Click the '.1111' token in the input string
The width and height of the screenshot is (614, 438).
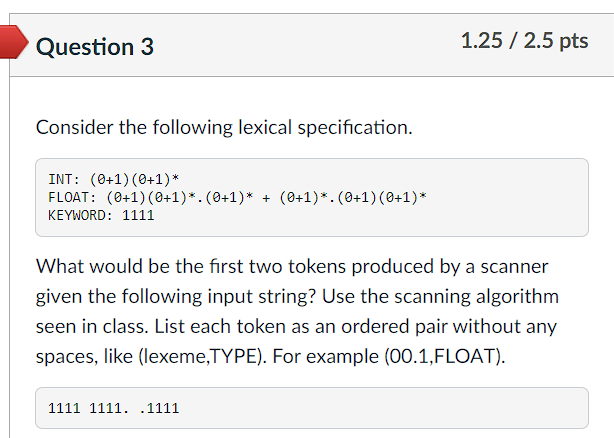159,408
